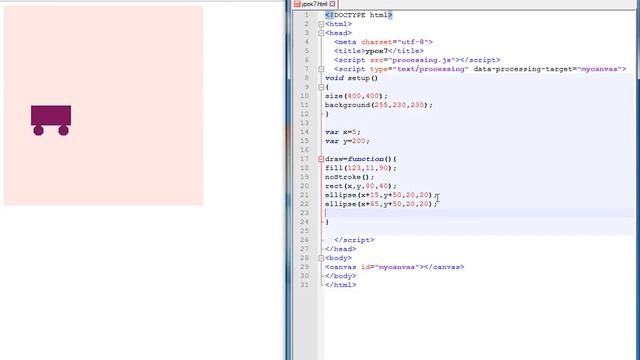Viewport: 640px width, 360px height.
Task: Click the ellipse(x+65,y+50,20,20); line
Action: click(x=381, y=204)
